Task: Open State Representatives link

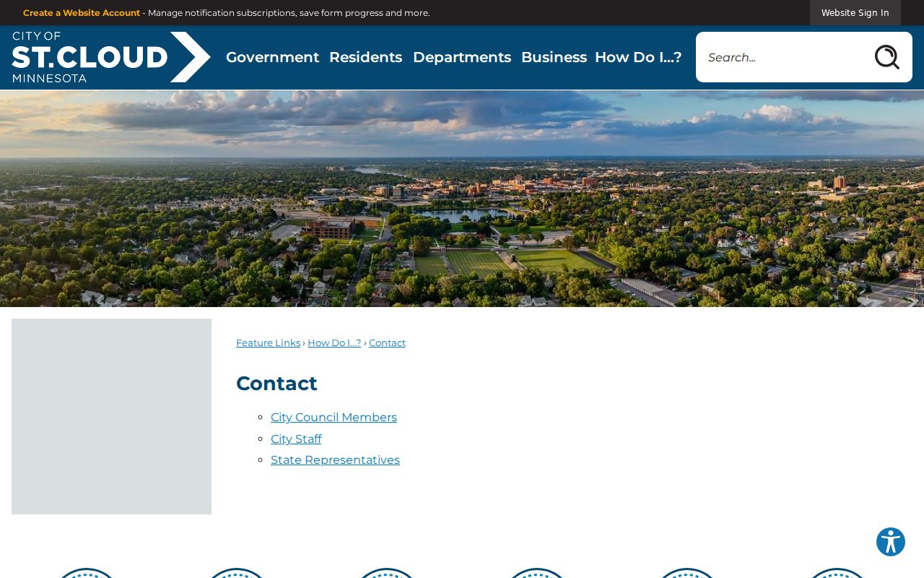Action: (335, 460)
